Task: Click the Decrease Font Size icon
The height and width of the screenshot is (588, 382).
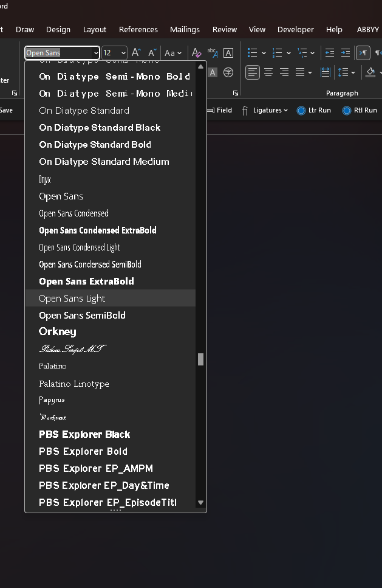Action: (151, 52)
